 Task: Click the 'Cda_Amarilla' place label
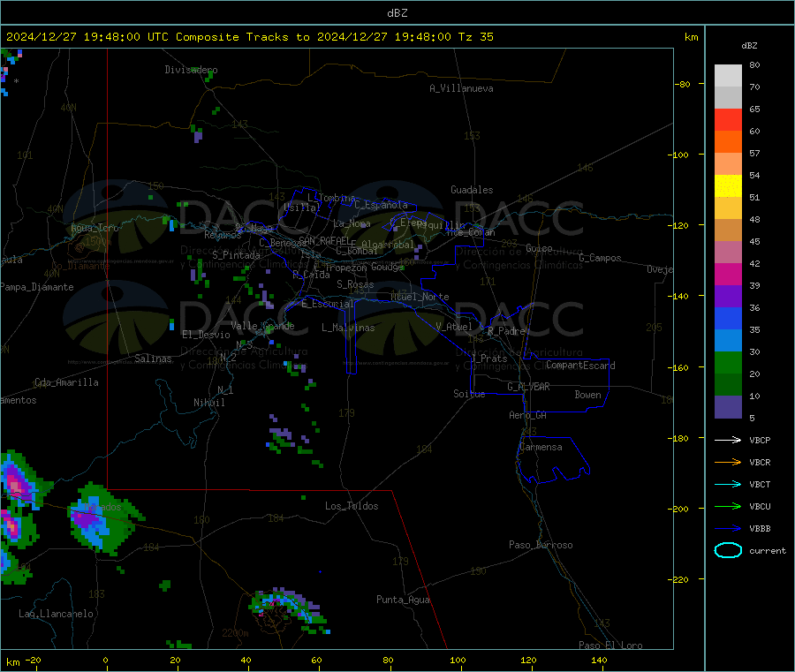tap(66, 382)
